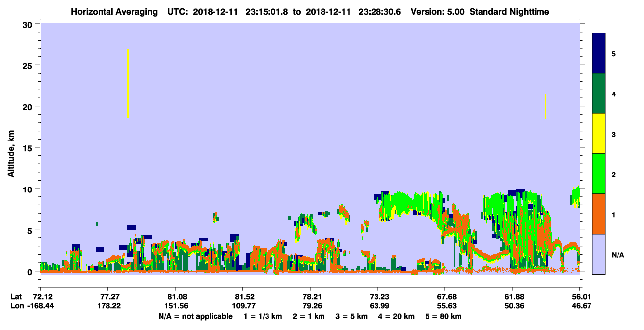Click the '4 = 20 km' legend entry
The width and height of the screenshot is (644, 330).
397,316
